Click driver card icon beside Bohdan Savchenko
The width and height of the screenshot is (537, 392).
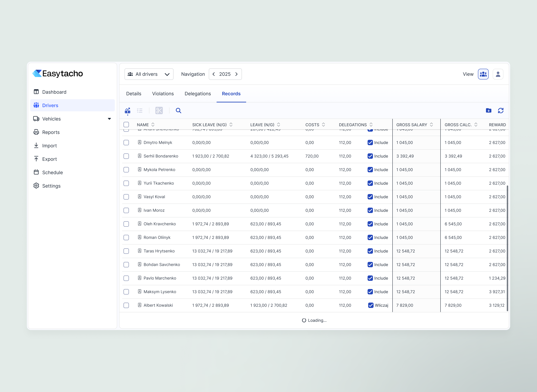(140, 264)
